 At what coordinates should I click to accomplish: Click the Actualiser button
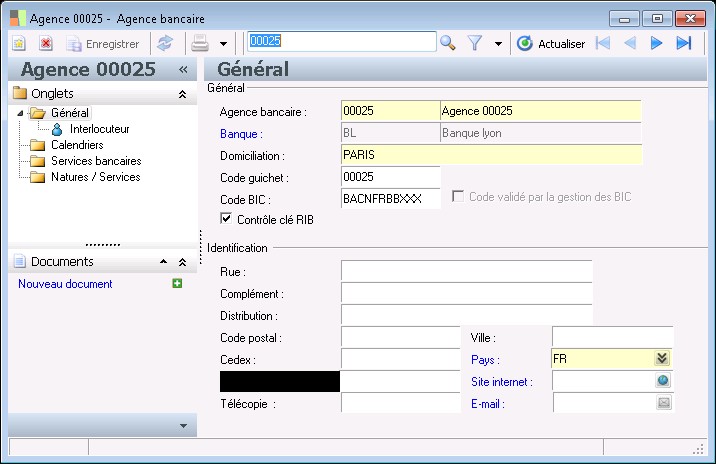tap(551, 43)
